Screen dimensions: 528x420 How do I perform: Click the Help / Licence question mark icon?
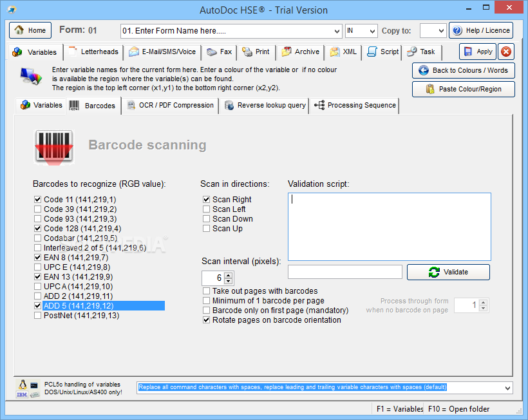point(457,31)
